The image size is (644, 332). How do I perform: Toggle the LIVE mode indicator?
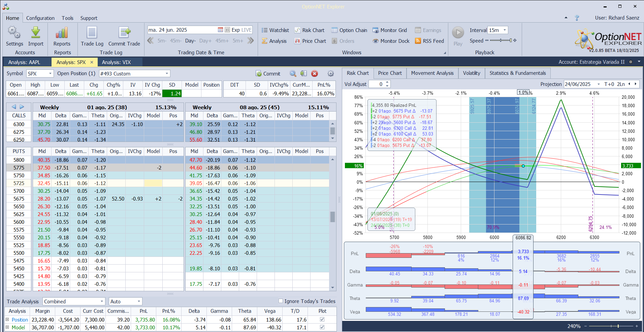(247, 30)
